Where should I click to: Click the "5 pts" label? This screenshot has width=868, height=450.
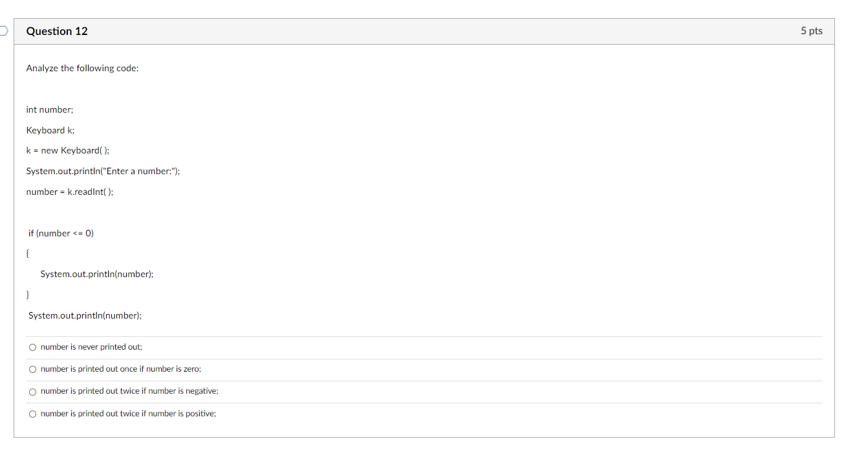[812, 30]
